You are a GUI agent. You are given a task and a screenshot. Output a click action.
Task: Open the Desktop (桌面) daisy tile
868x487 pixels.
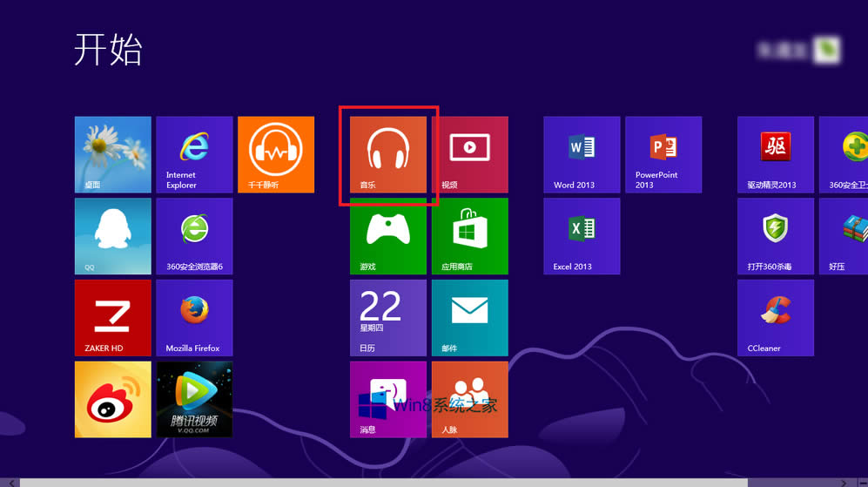tap(112, 154)
